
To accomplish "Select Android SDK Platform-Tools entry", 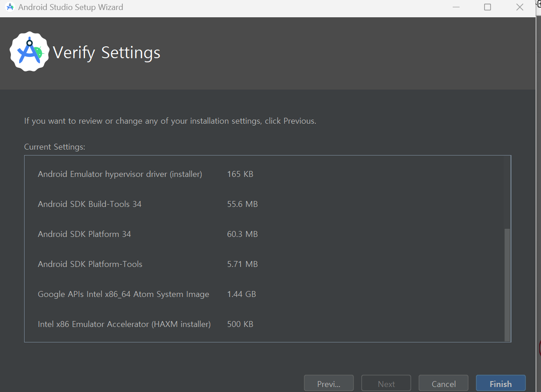I will [90, 264].
